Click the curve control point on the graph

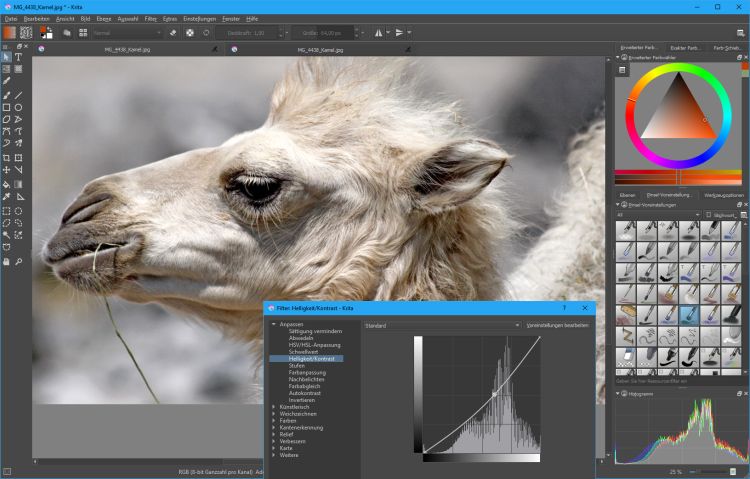(494, 395)
